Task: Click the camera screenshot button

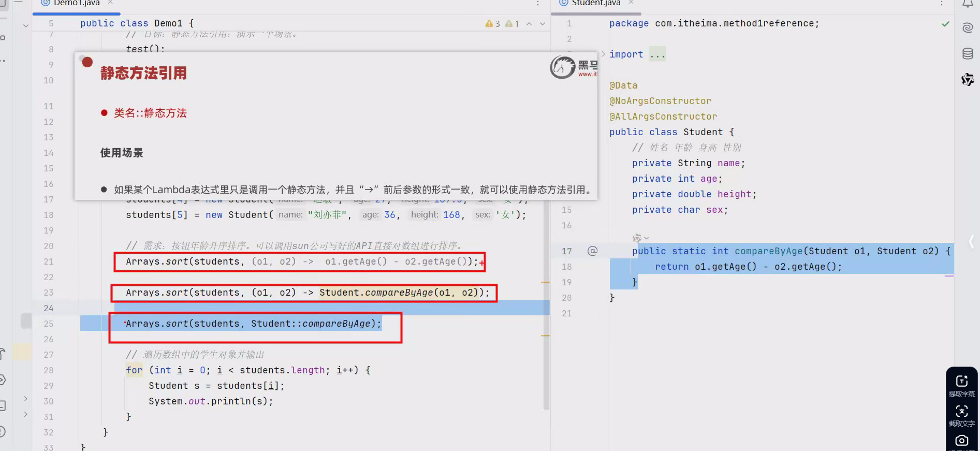Action: click(x=962, y=441)
